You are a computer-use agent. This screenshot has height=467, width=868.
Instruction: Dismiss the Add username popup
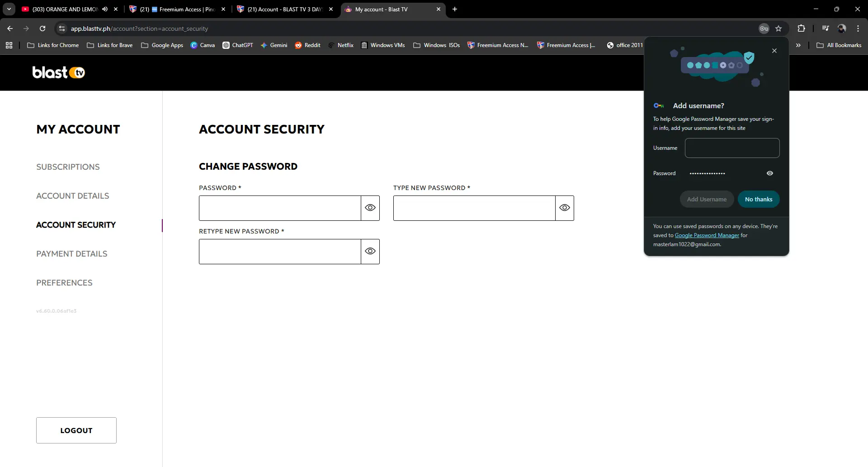coord(774,51)
